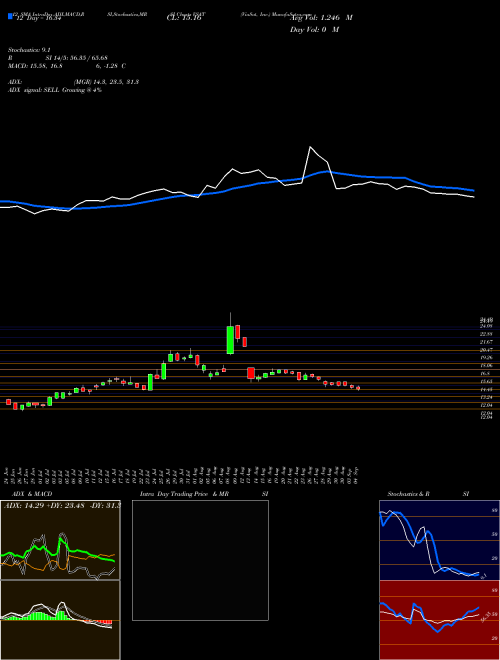Viewport: 500px width, 660px height.
Task: Click the 19.26 price axis label
Action: tap(487, 357)
